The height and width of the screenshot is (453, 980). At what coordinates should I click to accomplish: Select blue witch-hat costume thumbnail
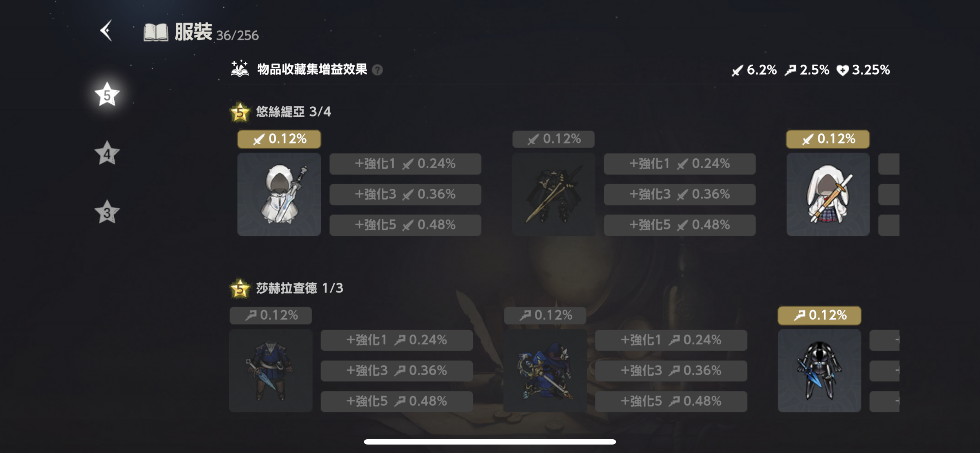click(x=545, y=370)
